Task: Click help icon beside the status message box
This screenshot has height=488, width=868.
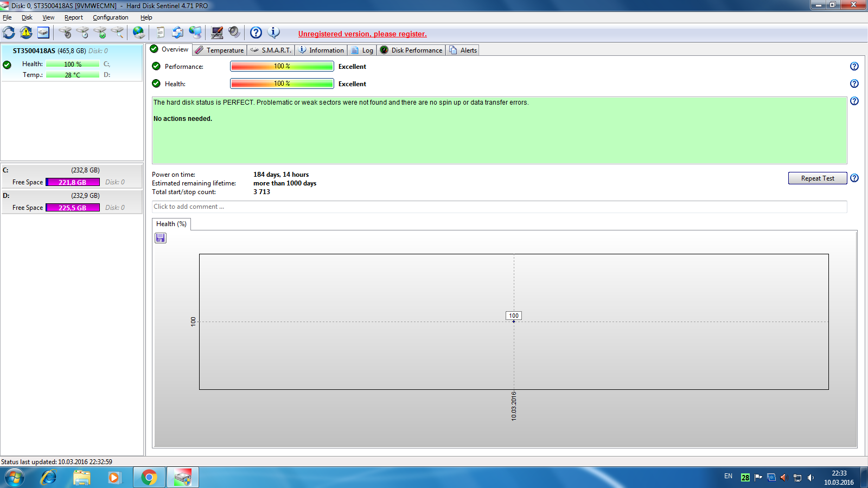Action: pyautogui.click(x=854, y=101)
